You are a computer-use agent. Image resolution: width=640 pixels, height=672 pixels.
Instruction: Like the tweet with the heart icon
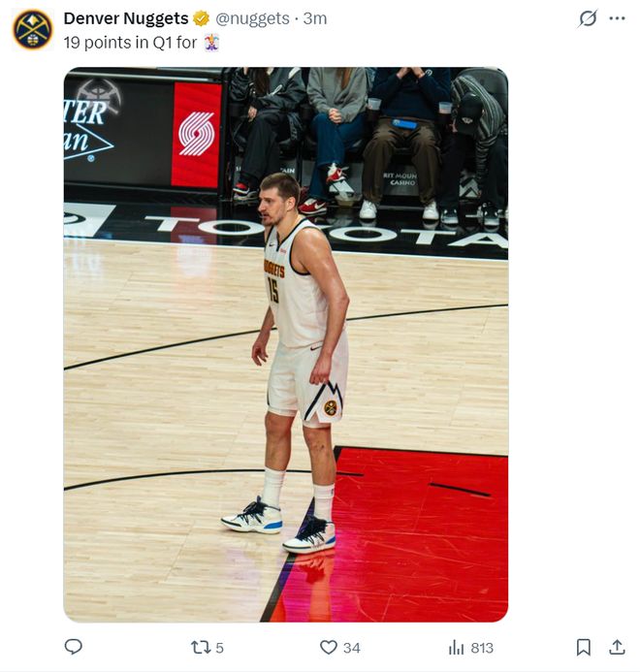point(329,647)
